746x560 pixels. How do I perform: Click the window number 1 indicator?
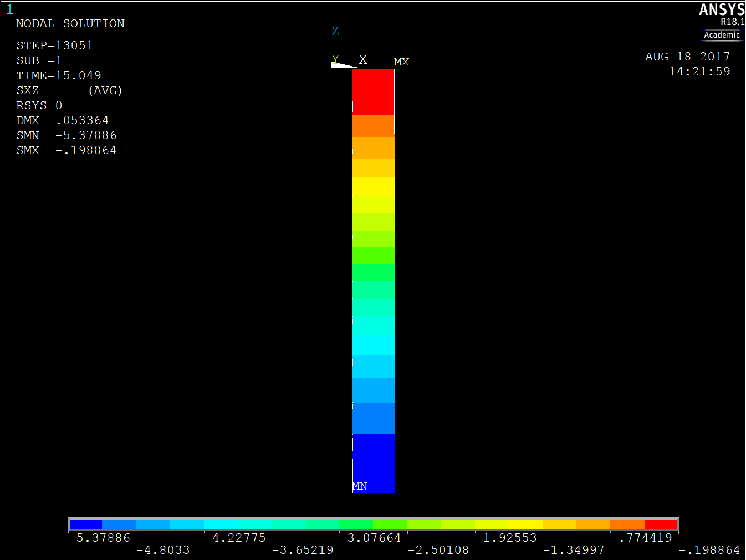tap(9, 10)
